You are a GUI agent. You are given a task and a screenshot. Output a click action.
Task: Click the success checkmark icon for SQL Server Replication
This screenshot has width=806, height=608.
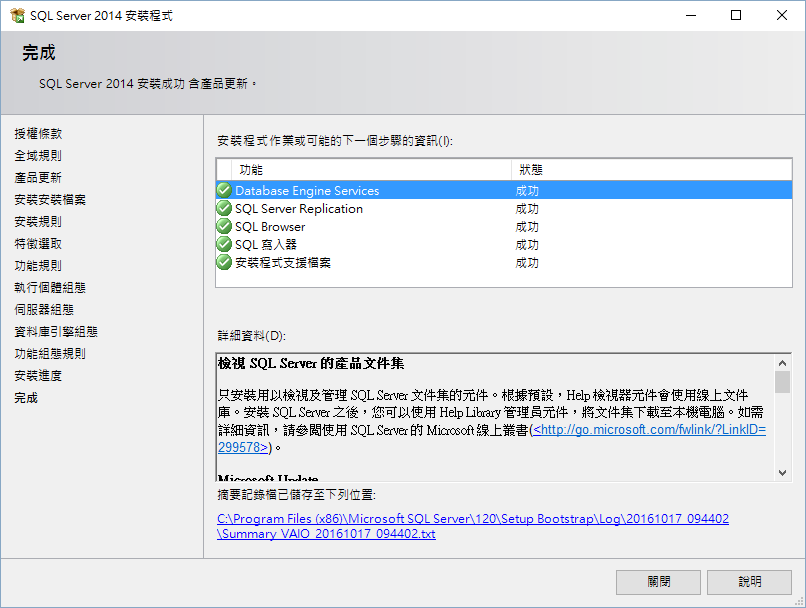(224, 208)
